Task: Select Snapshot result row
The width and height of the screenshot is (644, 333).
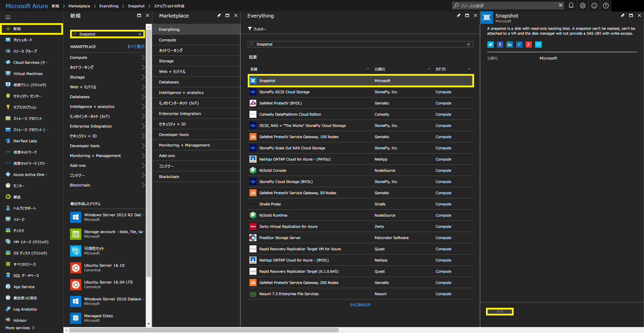Action: click(x=361, y=81)
